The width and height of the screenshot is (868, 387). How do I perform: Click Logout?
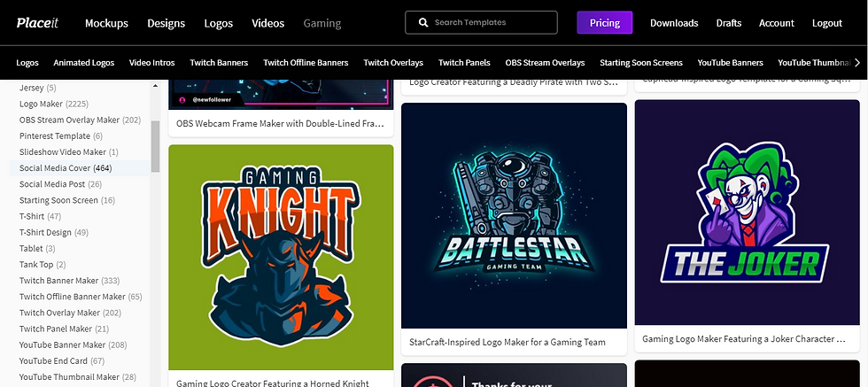coord(827,23)
